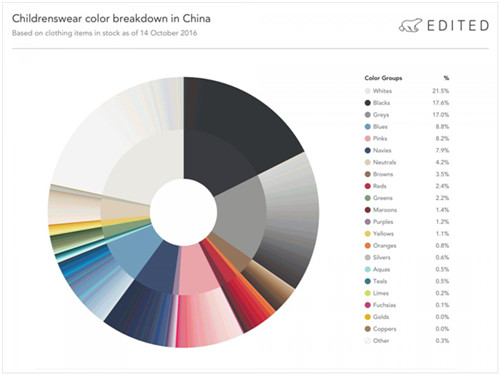
Task: Click the Greens legend color dot
Action: pos(368,198)
